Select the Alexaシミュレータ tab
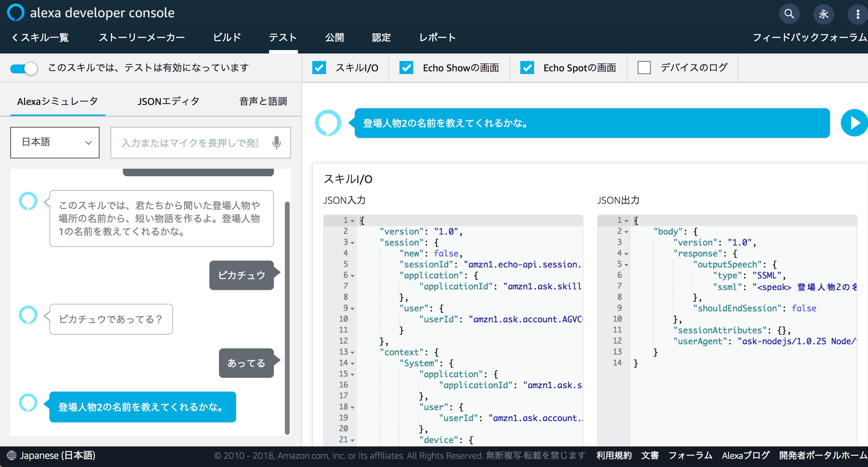The height and width of the screenshot is (467, 868). coord(58,101)
